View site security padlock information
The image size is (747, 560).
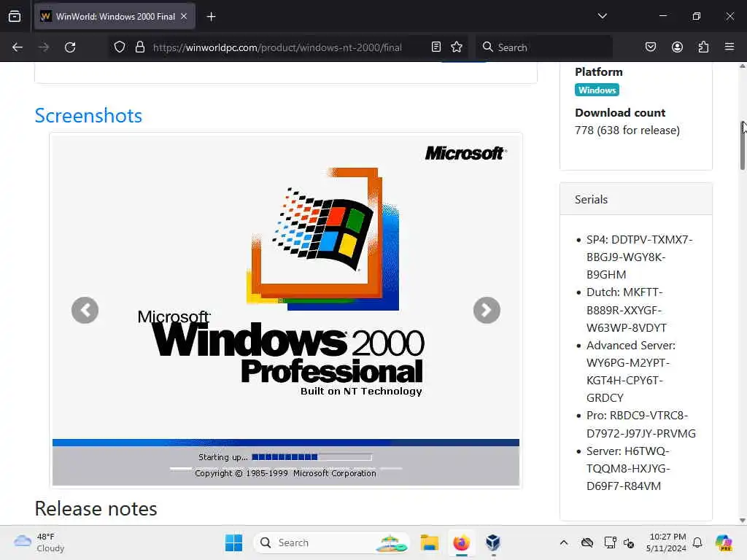139,47
